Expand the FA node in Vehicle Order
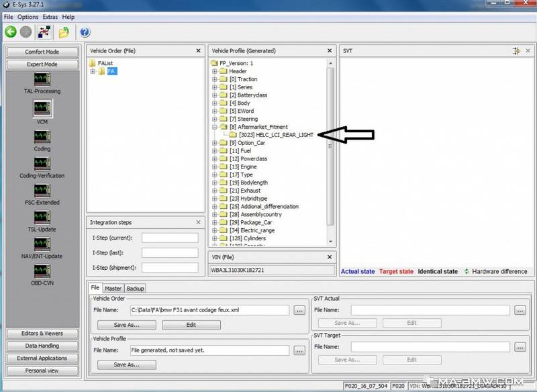The image size is (537, 392). [x=93, y=71]
